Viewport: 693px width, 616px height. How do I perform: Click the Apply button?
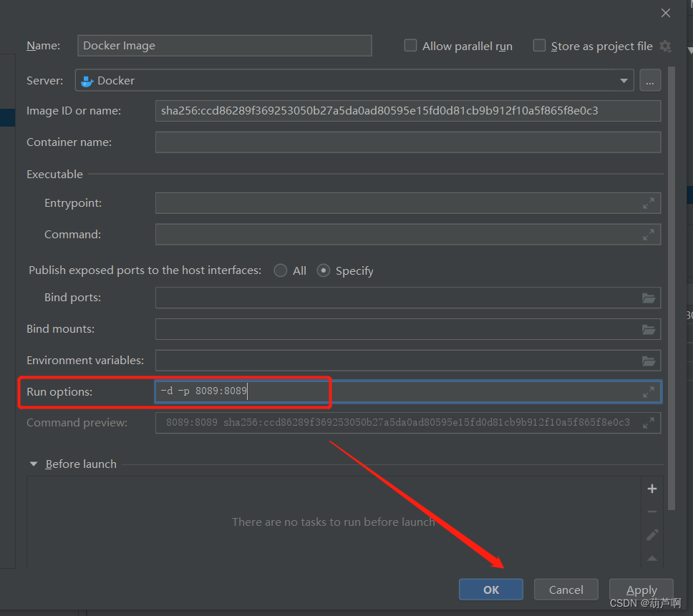pos(641,590)
